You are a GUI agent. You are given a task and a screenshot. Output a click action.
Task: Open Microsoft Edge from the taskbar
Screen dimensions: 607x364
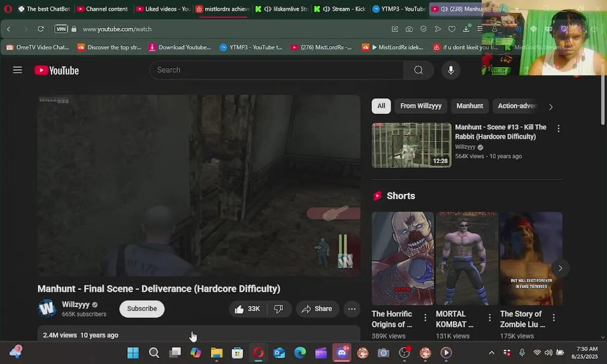pos(300,352)
